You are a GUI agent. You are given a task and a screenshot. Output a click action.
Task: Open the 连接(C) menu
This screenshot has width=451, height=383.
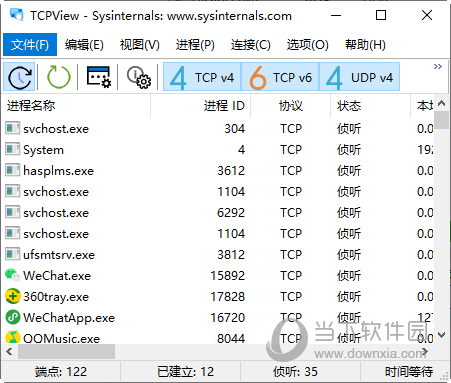tap(250, 44)
